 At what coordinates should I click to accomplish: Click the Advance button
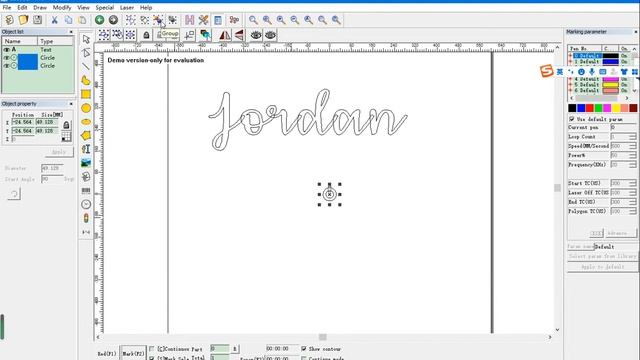tap(620, 233)
